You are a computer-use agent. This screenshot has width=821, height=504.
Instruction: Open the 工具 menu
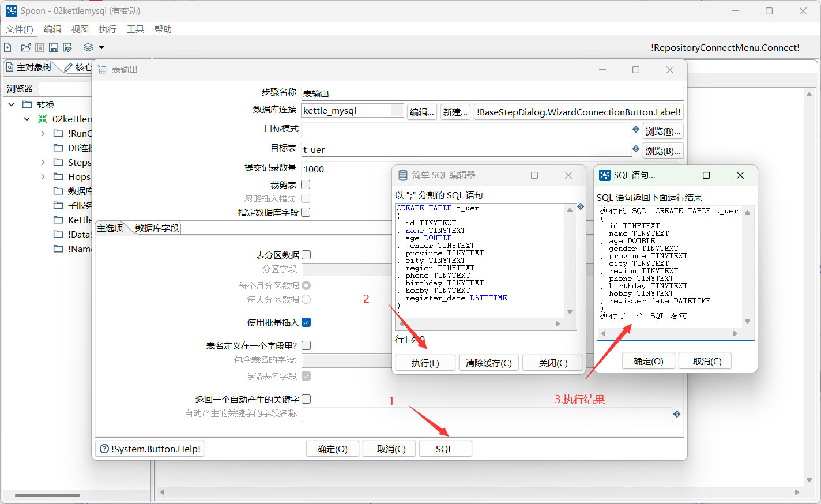coord(135,29)
